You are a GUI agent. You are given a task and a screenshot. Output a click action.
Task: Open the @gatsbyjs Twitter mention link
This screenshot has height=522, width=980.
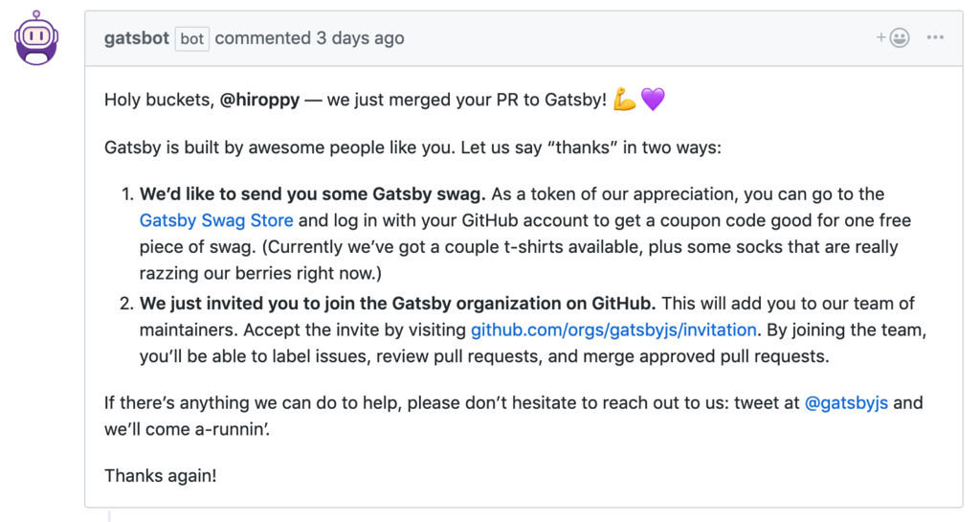point(846,403)
